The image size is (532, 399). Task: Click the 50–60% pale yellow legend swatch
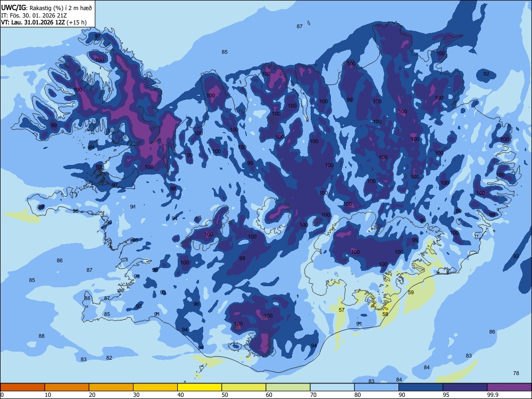coord(244,387)
